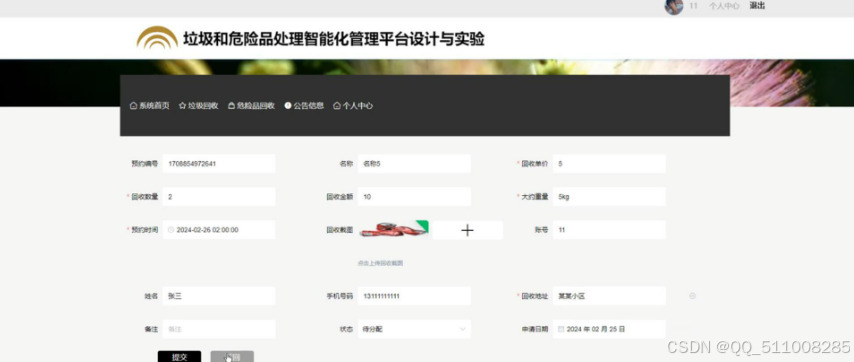Click the house icon beside nav 个人中心
The image size is (854, 362).
coord(337,106)
